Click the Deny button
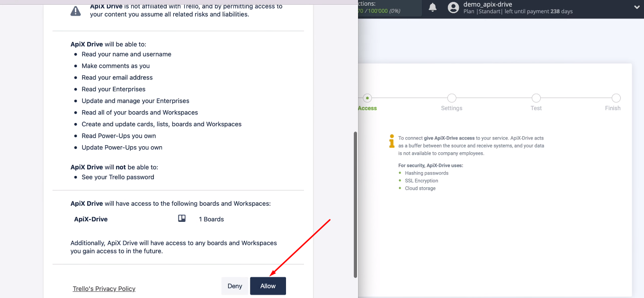 [235, 286]
